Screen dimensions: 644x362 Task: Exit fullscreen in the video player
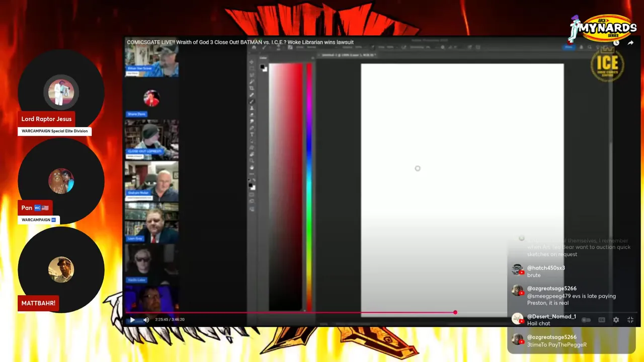click(x=630, y=320)
